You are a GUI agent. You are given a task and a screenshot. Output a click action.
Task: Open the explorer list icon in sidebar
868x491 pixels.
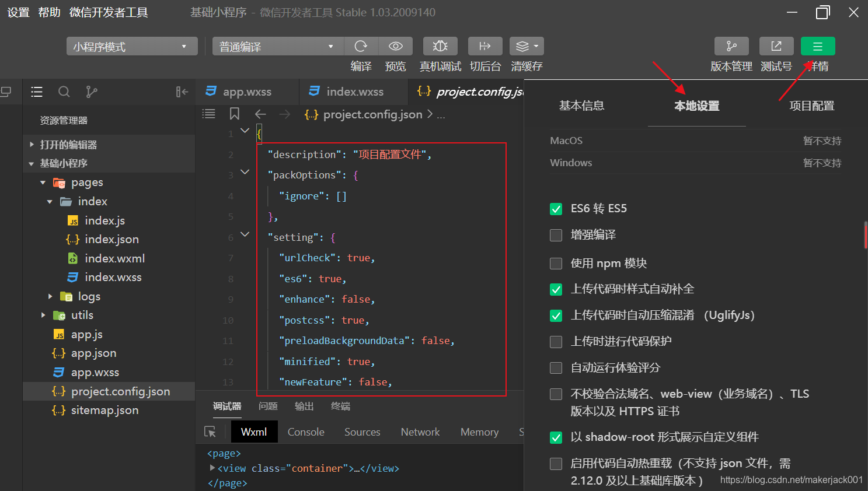[37, 92]
